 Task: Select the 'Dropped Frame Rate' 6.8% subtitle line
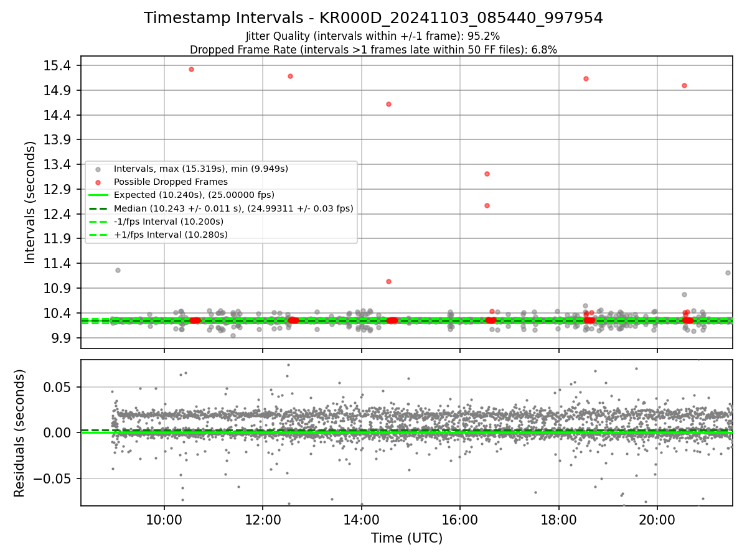click(374, 50)
